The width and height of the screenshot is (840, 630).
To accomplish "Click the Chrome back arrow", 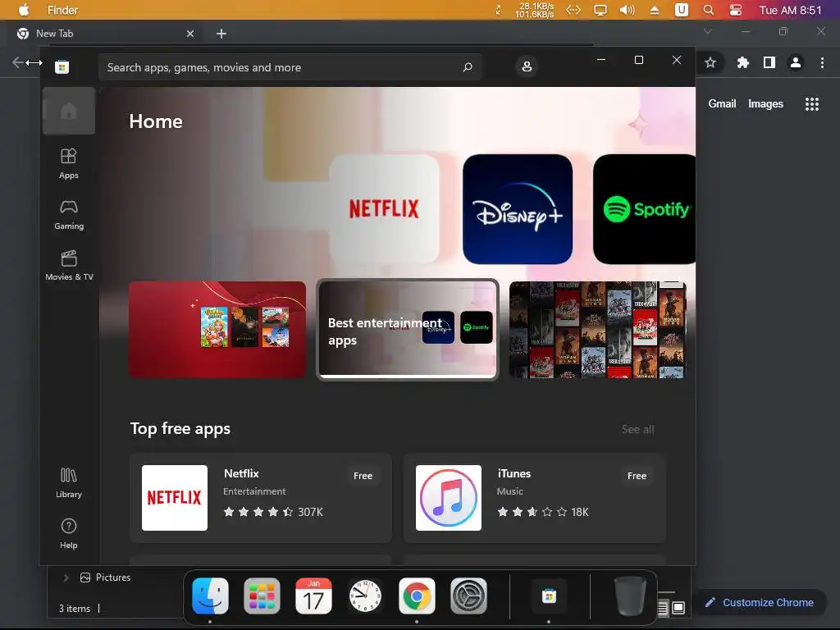I will (18, 62).
